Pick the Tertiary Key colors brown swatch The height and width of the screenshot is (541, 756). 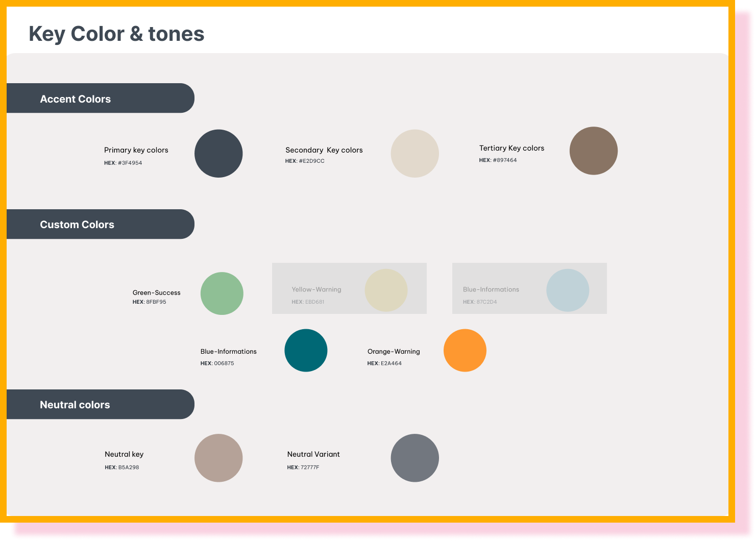[x=593, y=151]
